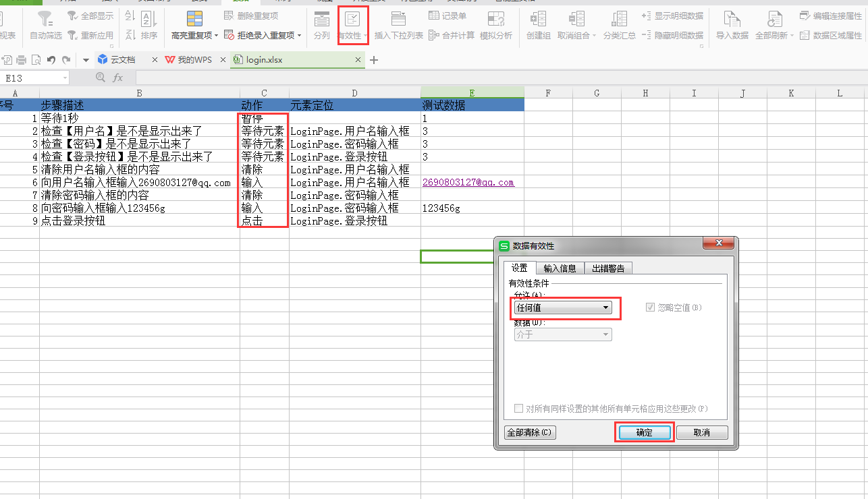This screenshot has height=499, width=868.
Task: Open the 介于 data dropdown in dialog
Action: click(x=562, y=334)
